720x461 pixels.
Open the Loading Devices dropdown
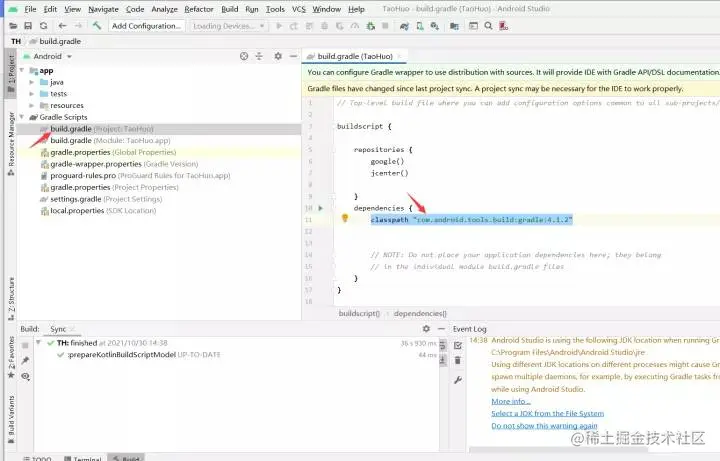(x=228, y=26)
